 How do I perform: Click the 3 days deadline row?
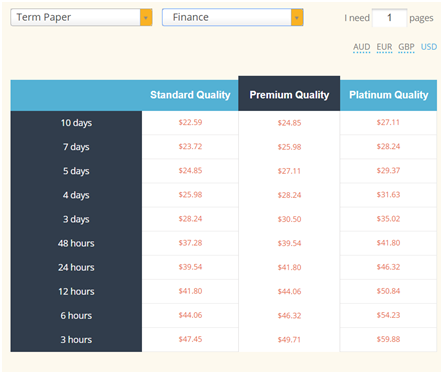(x=76, y=219)
